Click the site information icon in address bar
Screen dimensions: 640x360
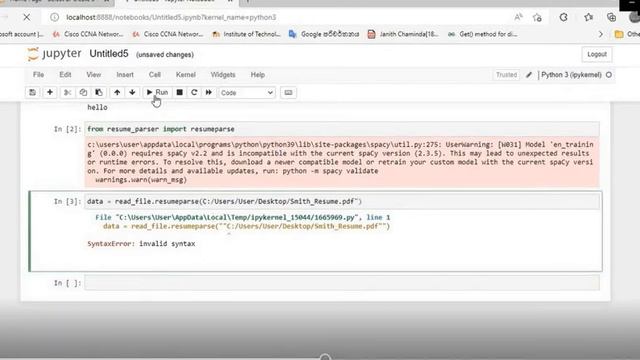tap(54, 17)
